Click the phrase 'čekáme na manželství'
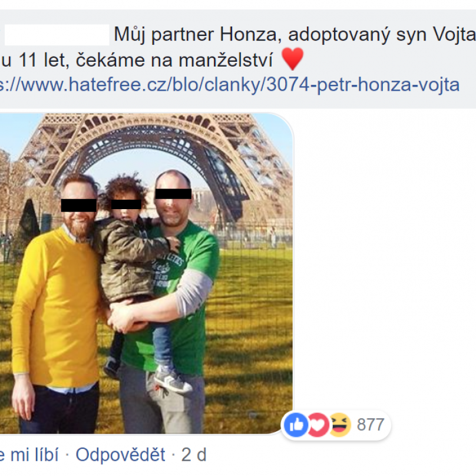The width and height of the screenshot is (476, 476). pos(174,60)
